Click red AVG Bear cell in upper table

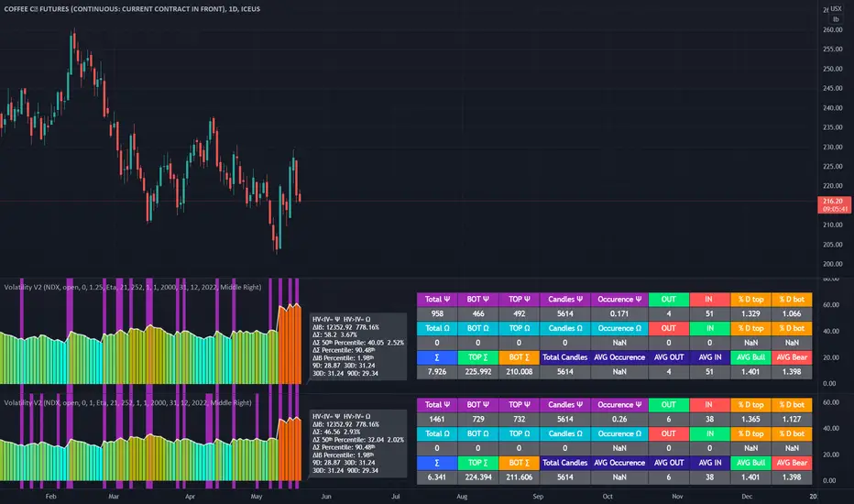792,357
